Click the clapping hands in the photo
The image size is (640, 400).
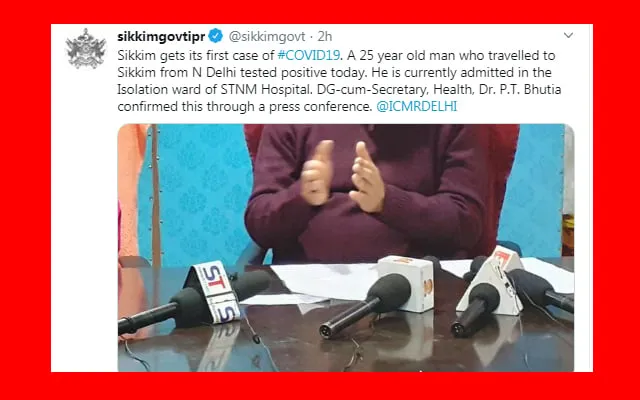(342, 174)
